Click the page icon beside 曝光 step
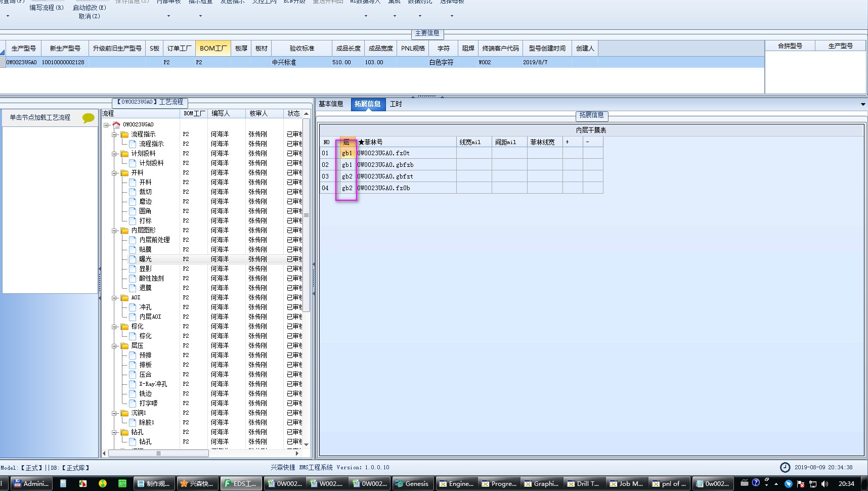Screen dimensions: 868x491 133,259
